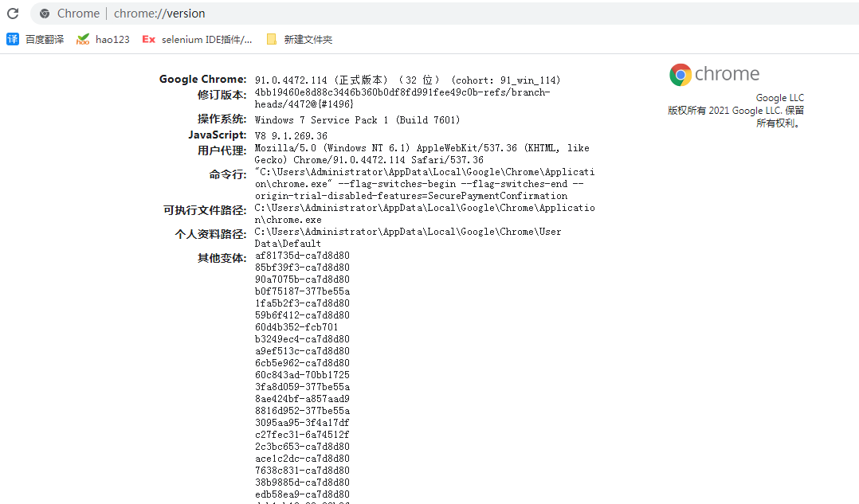Click variation 90a7075b-ca7d8d80
The height and width of the screenshot is (504, 859).
point(302,279)
